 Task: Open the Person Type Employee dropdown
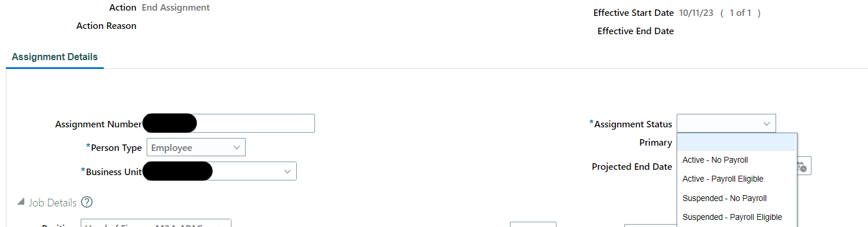[196, 147]
